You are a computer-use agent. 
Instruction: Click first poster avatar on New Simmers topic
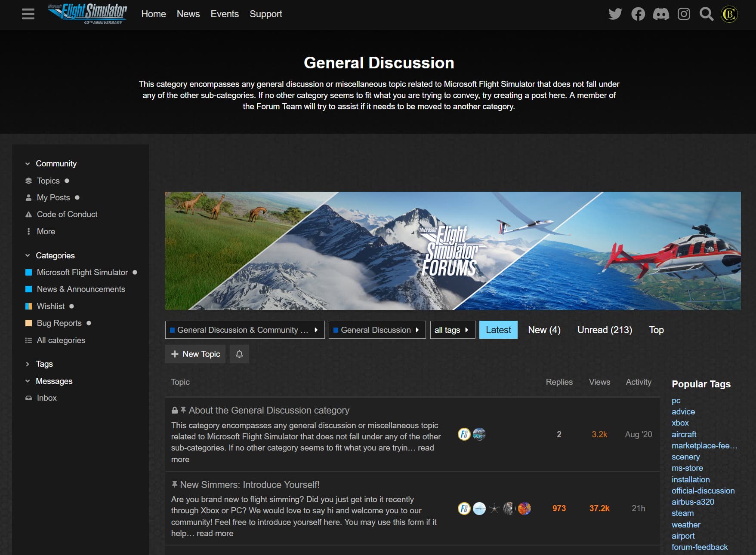(464, 509)
